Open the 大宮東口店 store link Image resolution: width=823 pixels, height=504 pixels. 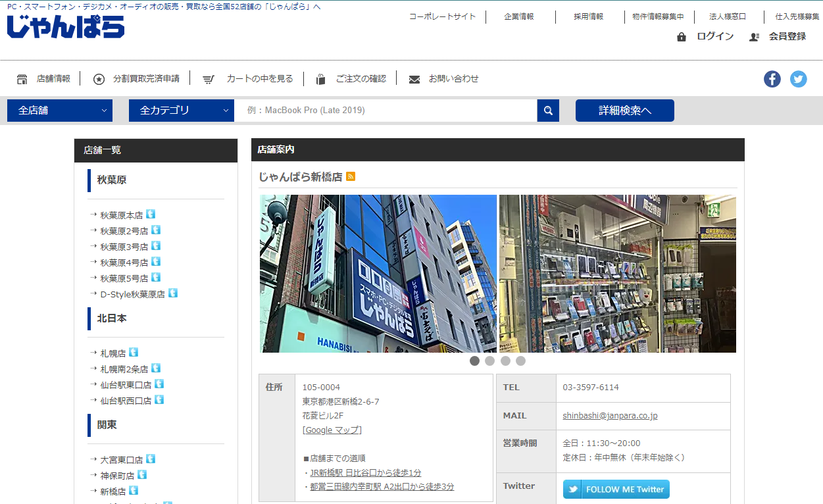122,460
